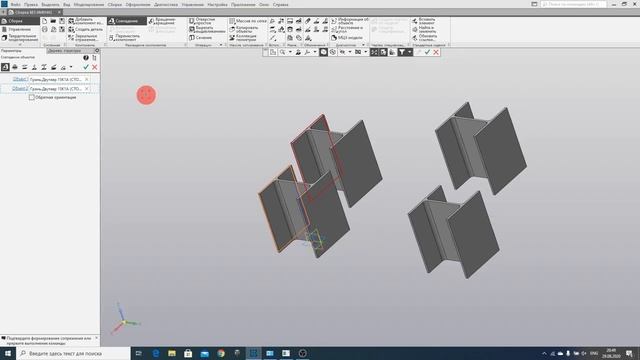Select the Assembly toolset in left ribbon
The height and width of the screenshot is (360, 640).
tap(20, 21)
